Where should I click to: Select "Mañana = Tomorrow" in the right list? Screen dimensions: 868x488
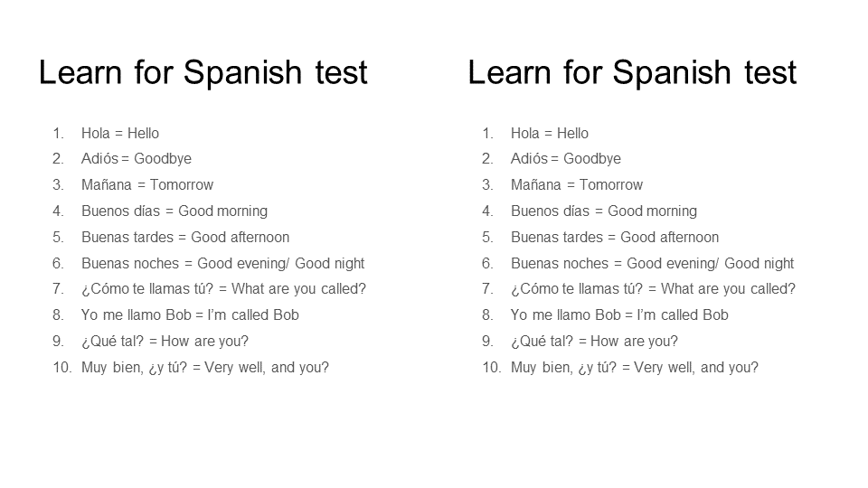pyautogui.click(x=577, y=185)
